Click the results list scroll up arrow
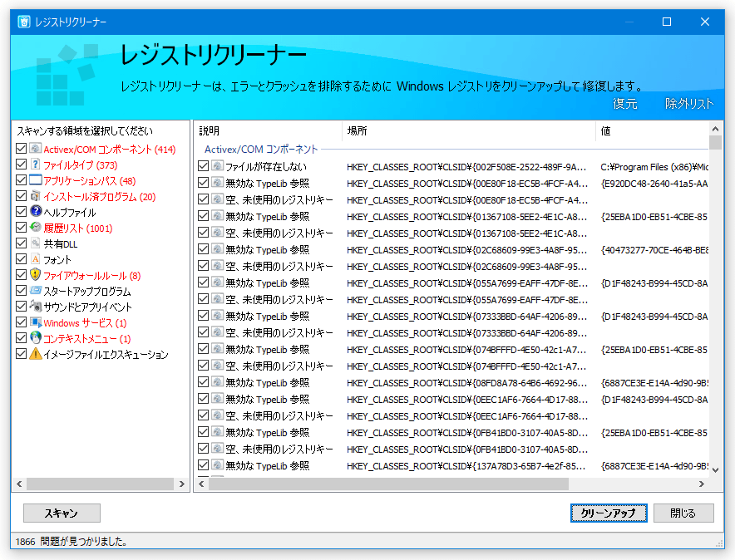 [x=715, y=129]
